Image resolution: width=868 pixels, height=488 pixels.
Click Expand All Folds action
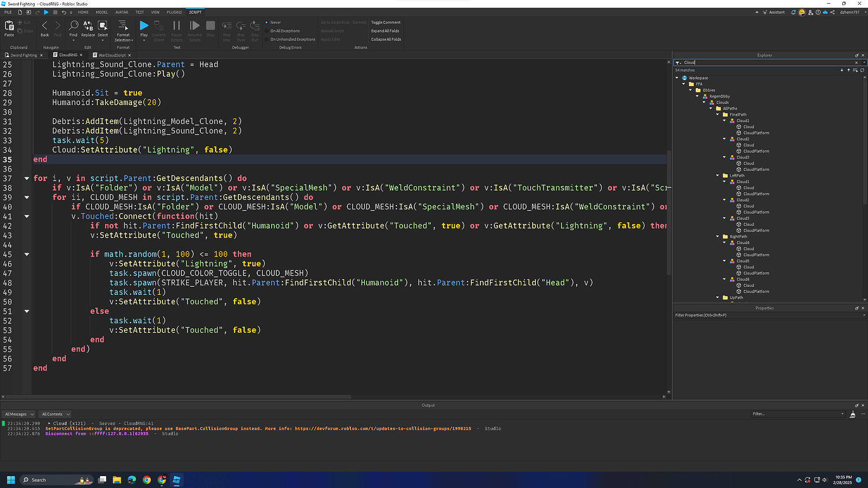[x=386, y=31]
